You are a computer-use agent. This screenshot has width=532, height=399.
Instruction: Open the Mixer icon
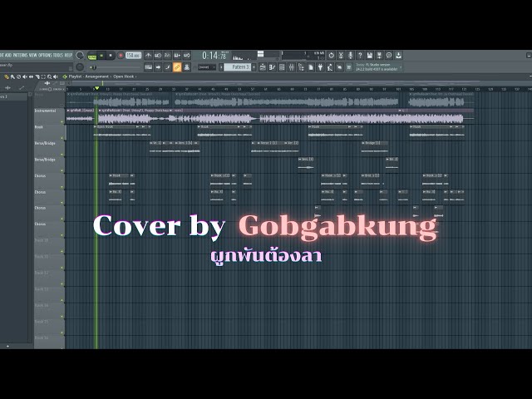click(291, 67)
